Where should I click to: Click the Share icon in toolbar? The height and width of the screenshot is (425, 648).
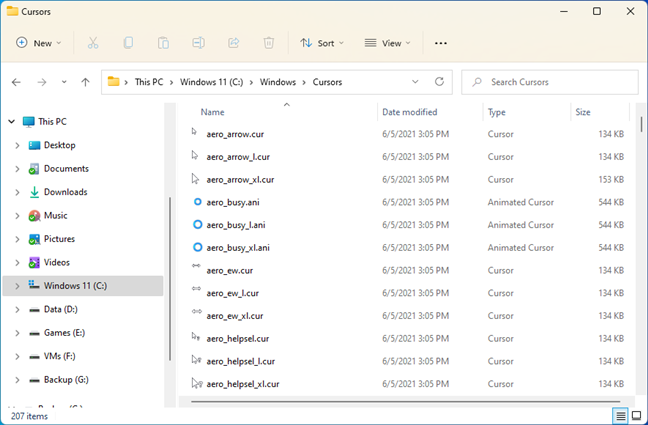click(x=234, y=43)
